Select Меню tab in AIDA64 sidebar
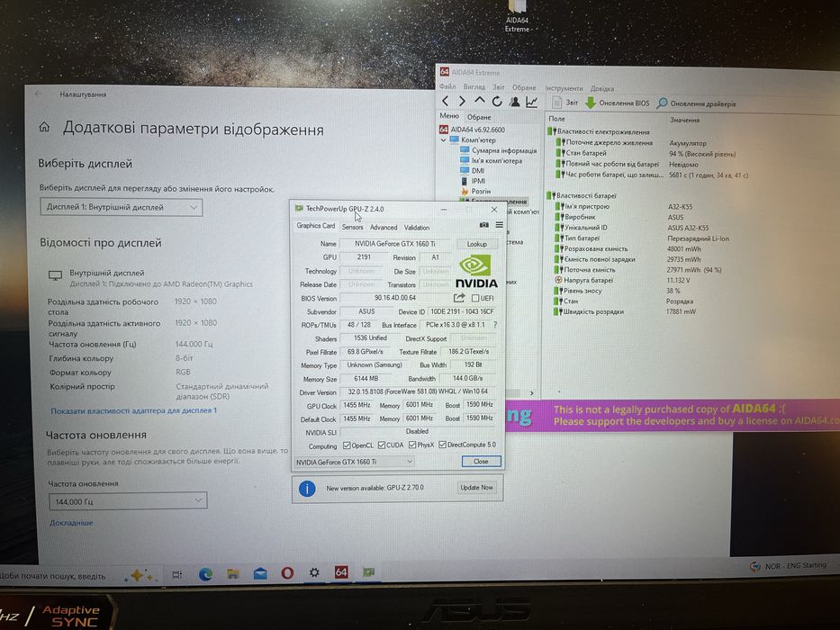 coord(449,116)
